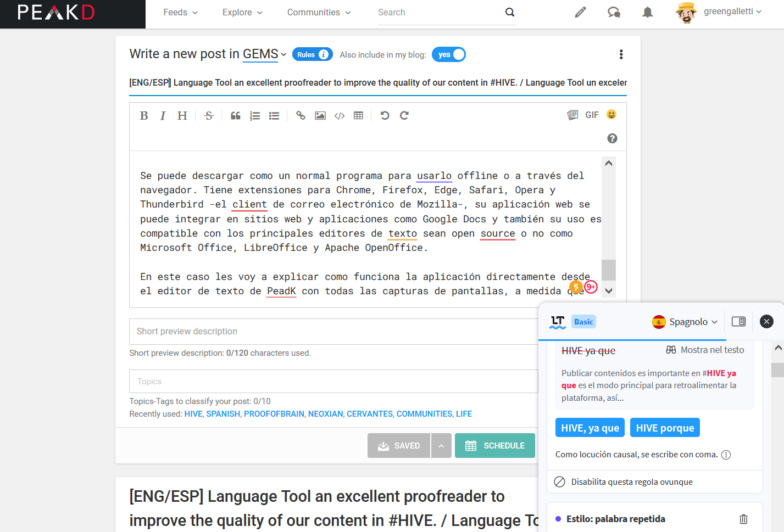Viewport: 784px width, 532px height.
Task: Open the Feeds dropdown menu
Action: [x=181, y=12]
